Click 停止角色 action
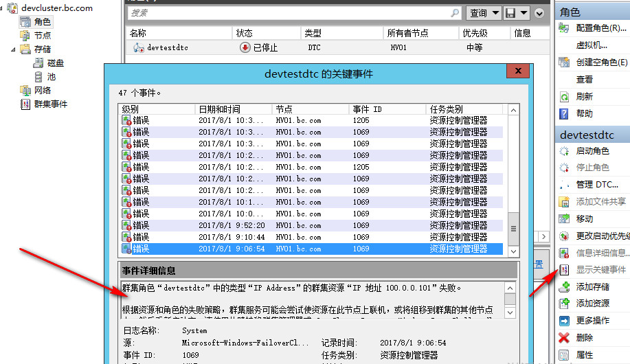Image resolution: width=630 pixels, height=364 pixels. tap(593, 168)
